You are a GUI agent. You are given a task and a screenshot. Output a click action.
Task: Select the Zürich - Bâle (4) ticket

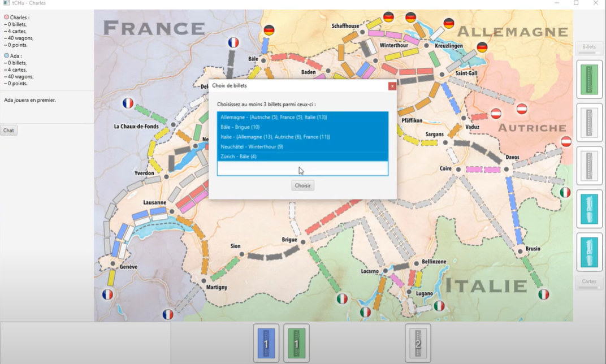click(302, 157)
